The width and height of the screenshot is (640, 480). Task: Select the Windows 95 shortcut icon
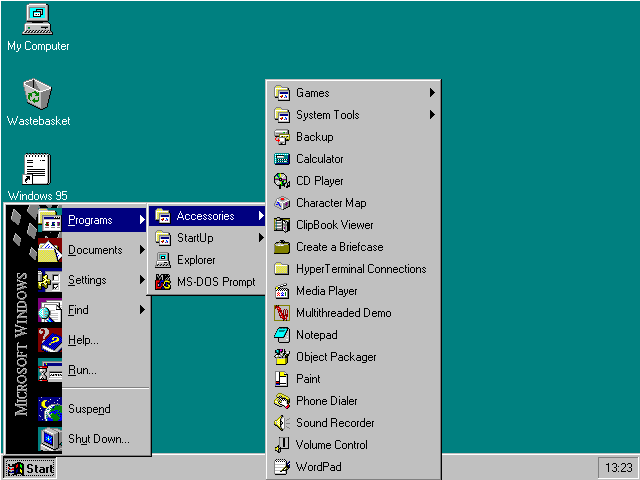click(37, 169)
